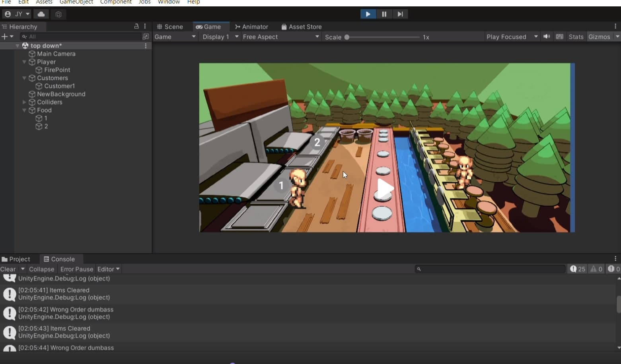This screenshot has height=364, width=621.
Task: Click the plus create object button
Action: [x=4, y=37]
